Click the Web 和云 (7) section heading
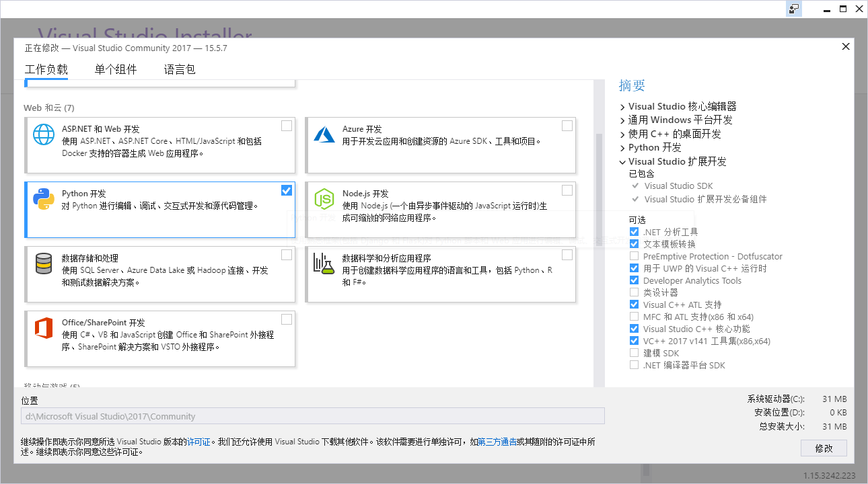This screenshot has height=484, width=868. 49,108
